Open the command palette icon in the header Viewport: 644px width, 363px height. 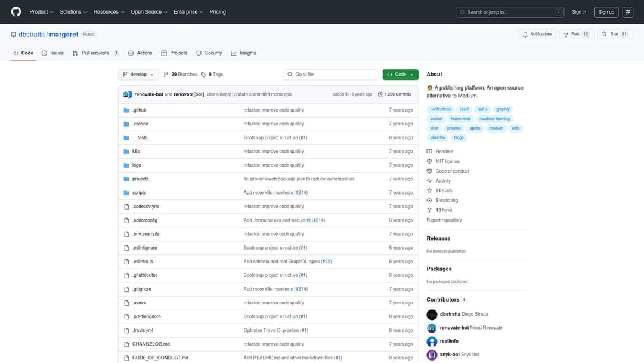click(627, 12)
